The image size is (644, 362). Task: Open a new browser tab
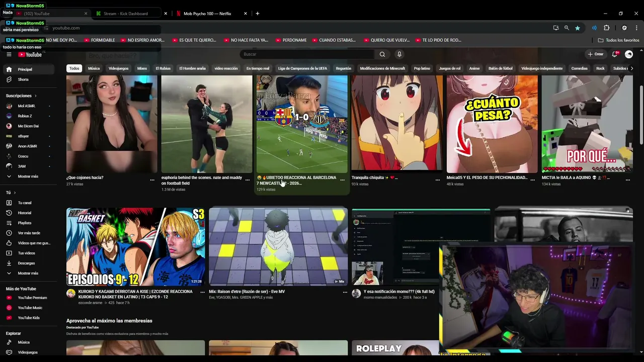click(257, 14)
